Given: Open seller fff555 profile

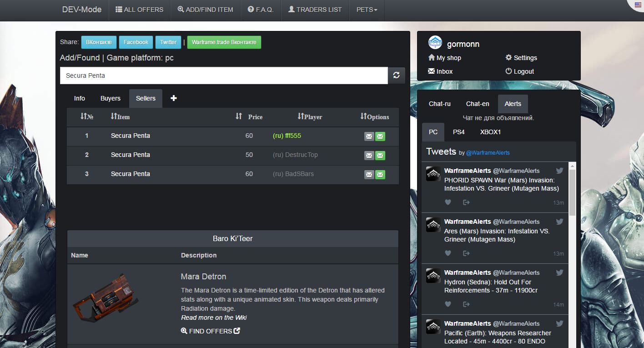Looking at the screenshot, I should pos(287,136).
